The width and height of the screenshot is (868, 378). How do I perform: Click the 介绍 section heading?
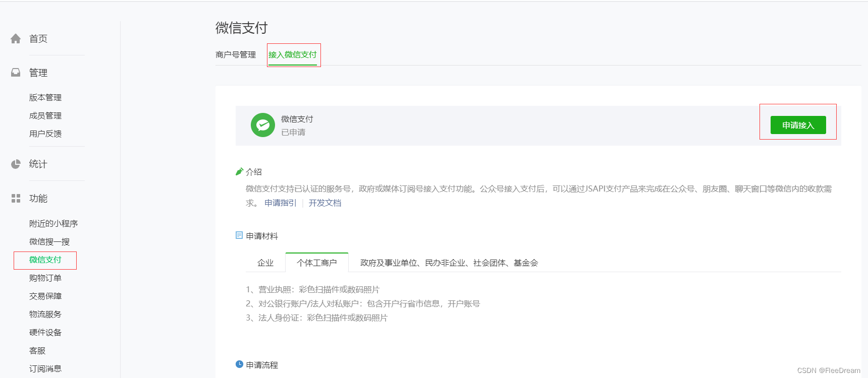point(254,172)
